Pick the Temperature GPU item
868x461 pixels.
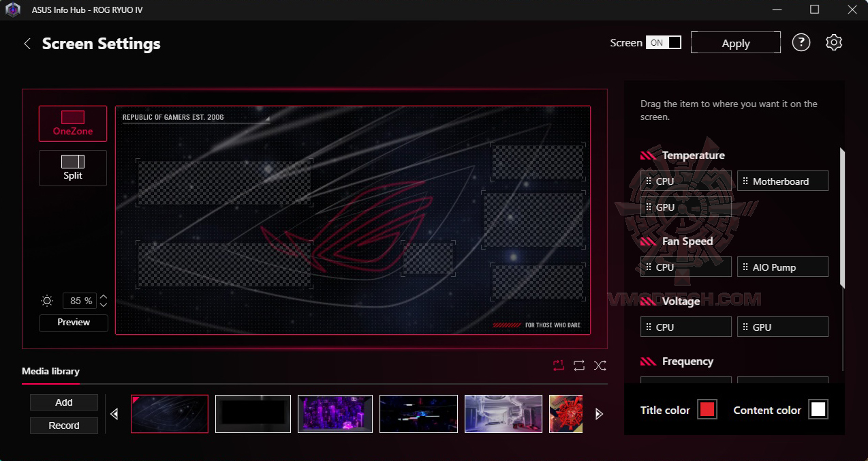(x=686, y=207)
